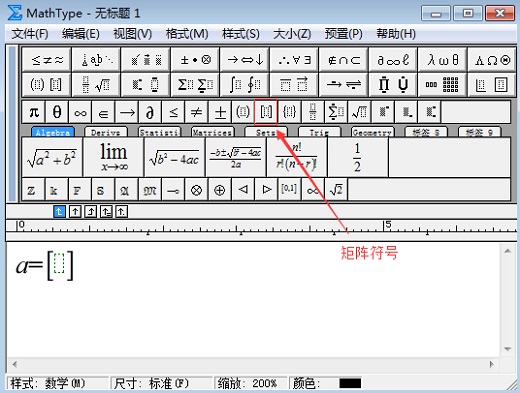Switch to the Statistics tab

[x=159, y=132]
